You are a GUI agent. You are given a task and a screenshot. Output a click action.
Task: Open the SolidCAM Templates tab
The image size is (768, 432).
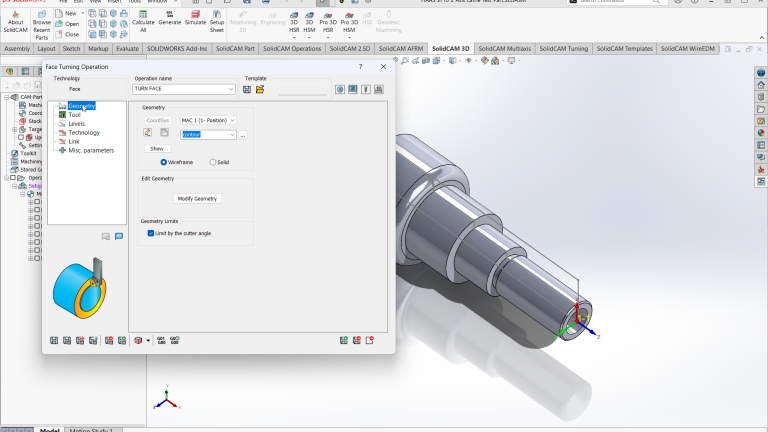(624, 48)
